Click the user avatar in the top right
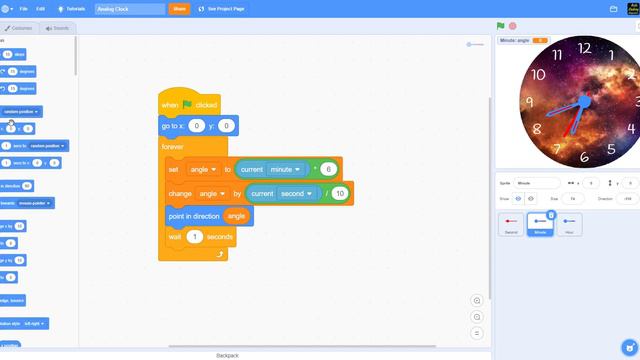The width and height of the screenshot is (640, 360). [x=633, y=9]
